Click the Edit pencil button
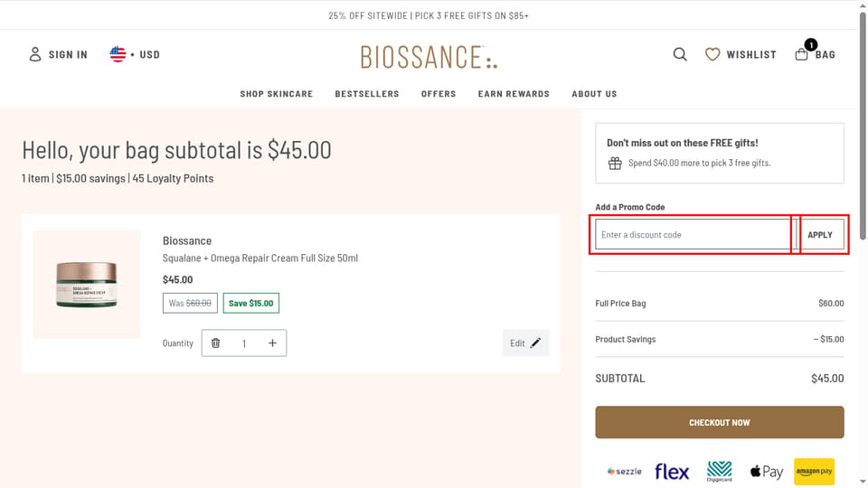The width and height of the screenshot is (868, 488). click(526, 343)
